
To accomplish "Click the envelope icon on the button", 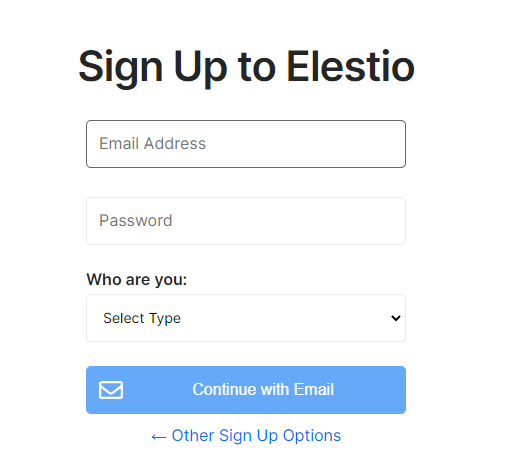I will (x=111, y=390).
